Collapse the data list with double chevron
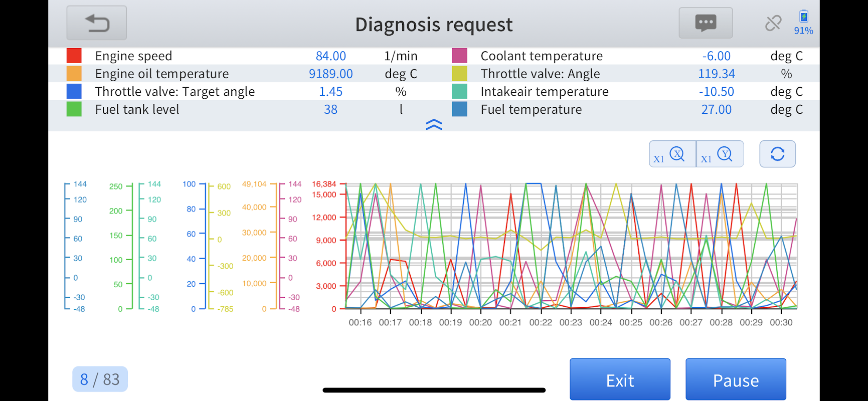This screenshot has height=401, width=868. point(434,124)
